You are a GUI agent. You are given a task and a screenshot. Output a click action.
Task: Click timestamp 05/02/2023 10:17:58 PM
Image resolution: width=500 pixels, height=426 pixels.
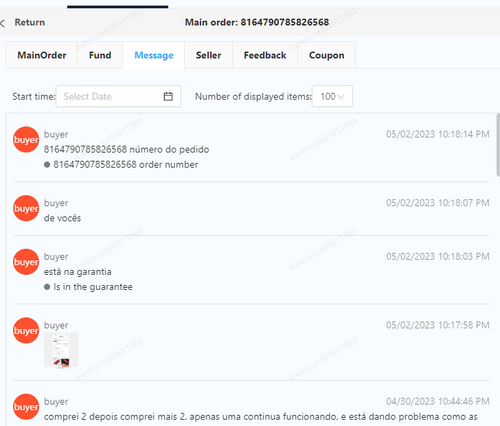[x=438, y=325]
